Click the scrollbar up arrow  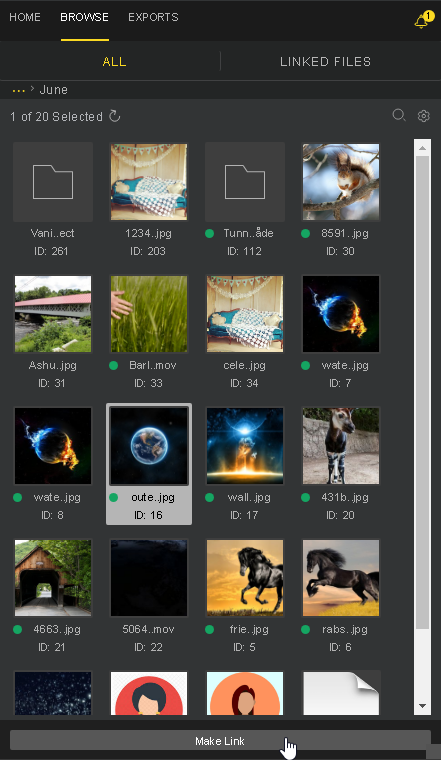pos(422,148)
